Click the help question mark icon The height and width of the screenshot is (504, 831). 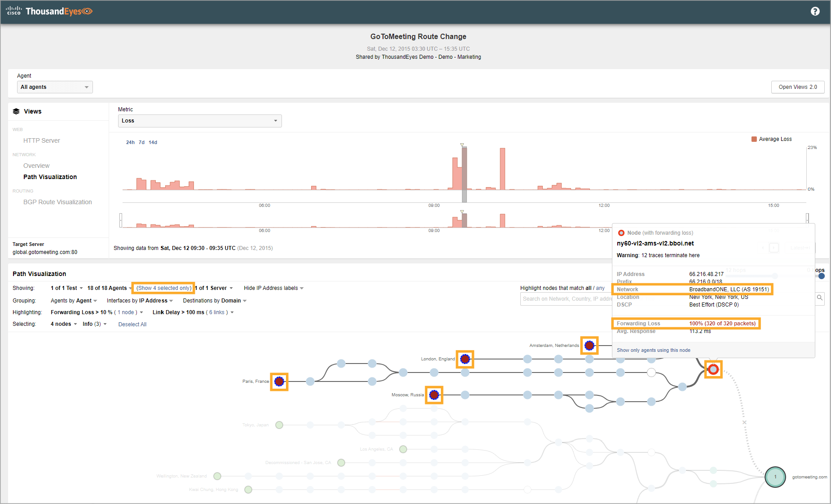(x=815, y=11)
